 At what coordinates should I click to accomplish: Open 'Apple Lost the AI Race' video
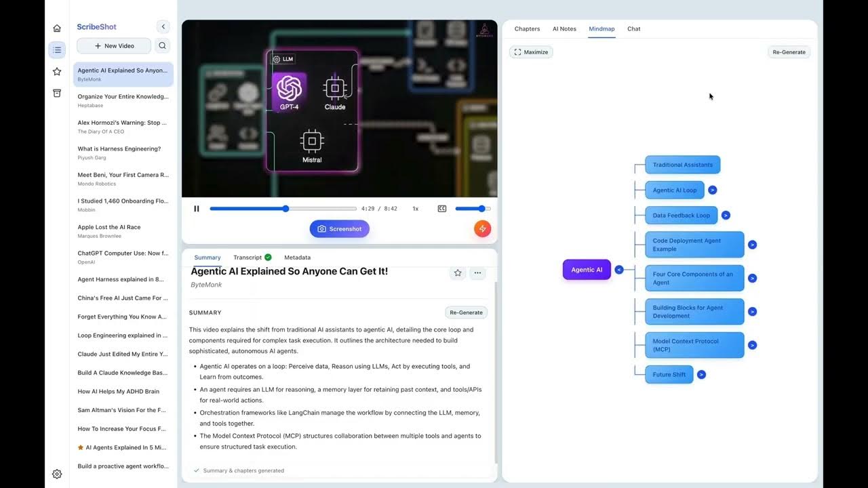click(123, 231)
